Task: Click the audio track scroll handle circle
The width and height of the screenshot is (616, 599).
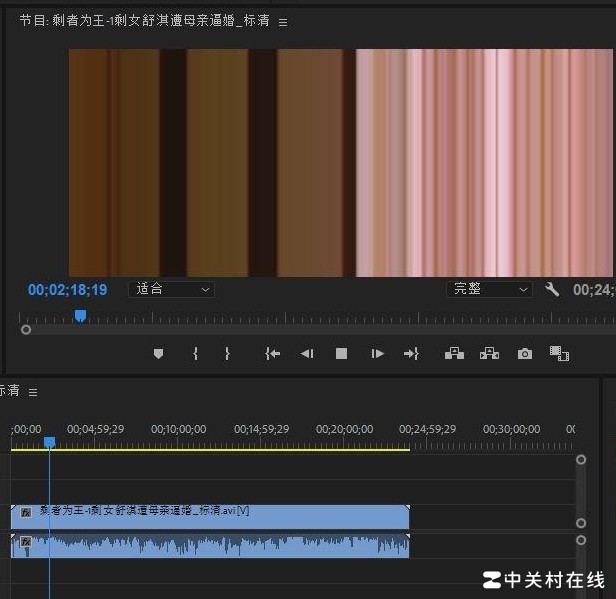Action: pyautogui.click(x=581, y=540)
